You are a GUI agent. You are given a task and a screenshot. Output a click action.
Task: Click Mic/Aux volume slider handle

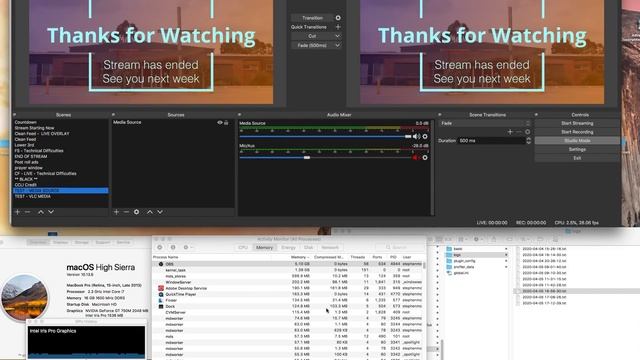pyautogui.click(x=307, y=158)
